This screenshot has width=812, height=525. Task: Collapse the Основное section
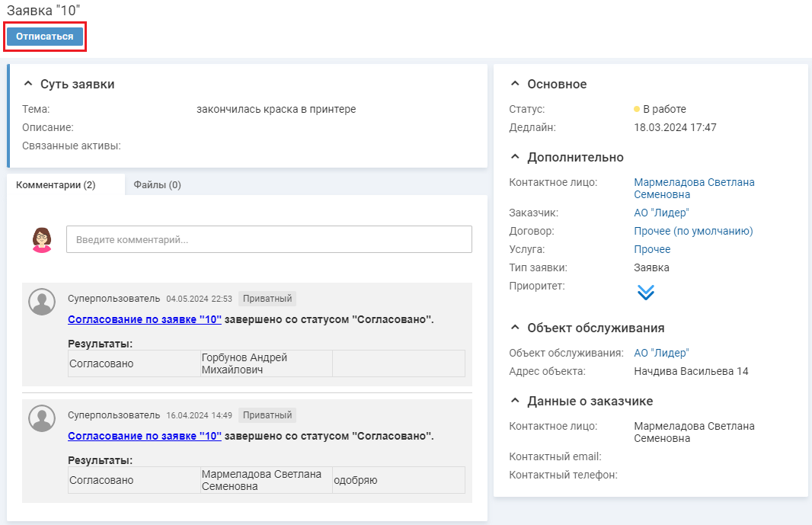[515, 85]
